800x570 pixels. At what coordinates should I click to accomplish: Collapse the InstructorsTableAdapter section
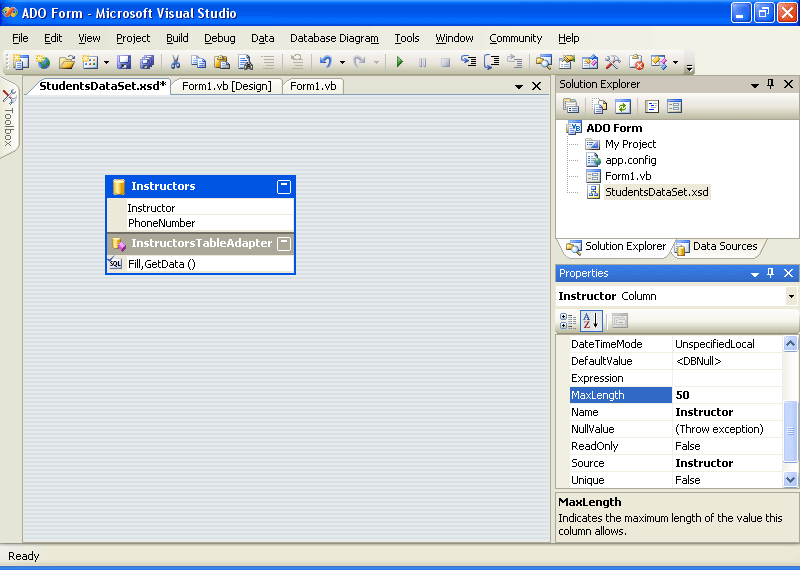pos(284,243)
